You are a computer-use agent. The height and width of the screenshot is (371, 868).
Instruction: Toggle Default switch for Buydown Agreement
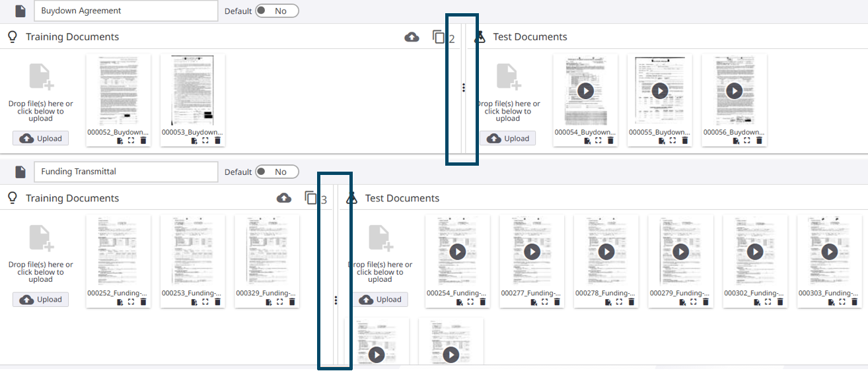click(277, 11)
